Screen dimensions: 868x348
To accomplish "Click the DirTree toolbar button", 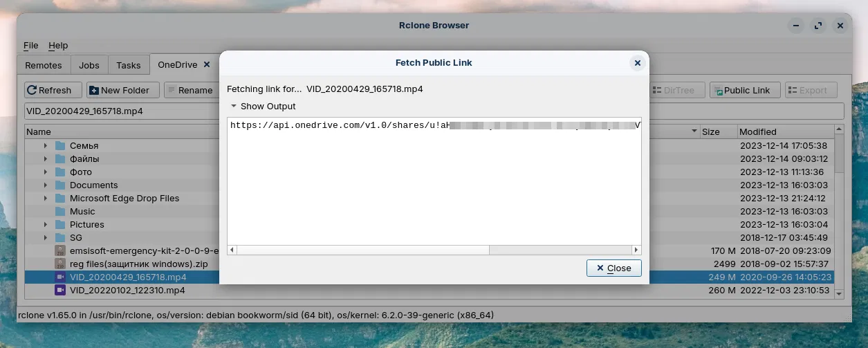I will (x=678, y=90).
